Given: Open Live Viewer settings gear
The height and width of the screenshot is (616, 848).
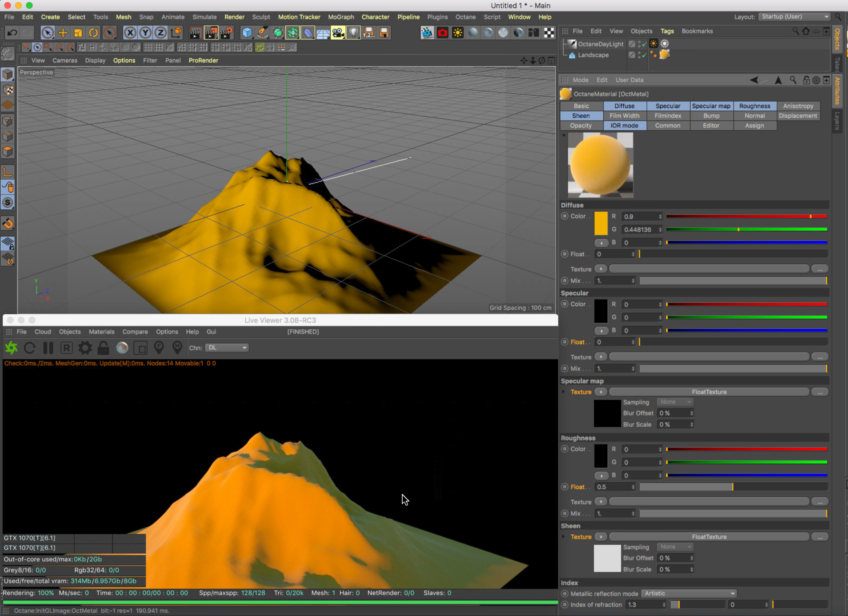Looking at the screenshot, I should coord(85,348).
